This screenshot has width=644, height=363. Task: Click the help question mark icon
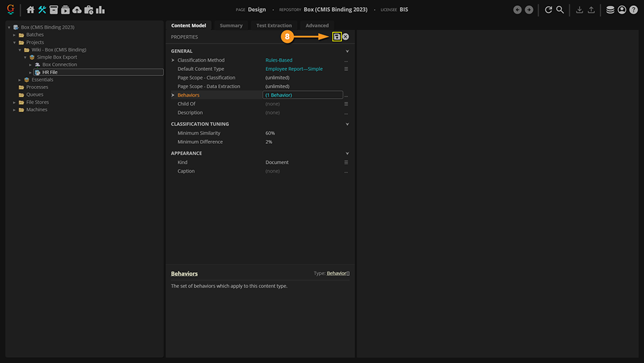[633, 10]
